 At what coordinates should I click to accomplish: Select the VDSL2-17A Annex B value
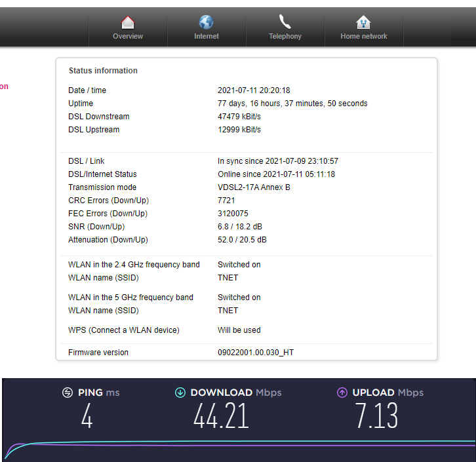click(254, 187)
